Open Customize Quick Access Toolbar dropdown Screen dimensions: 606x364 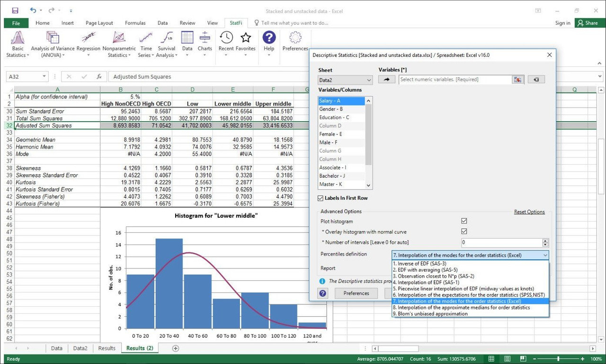pyautogui.click(x=71, y=10)
